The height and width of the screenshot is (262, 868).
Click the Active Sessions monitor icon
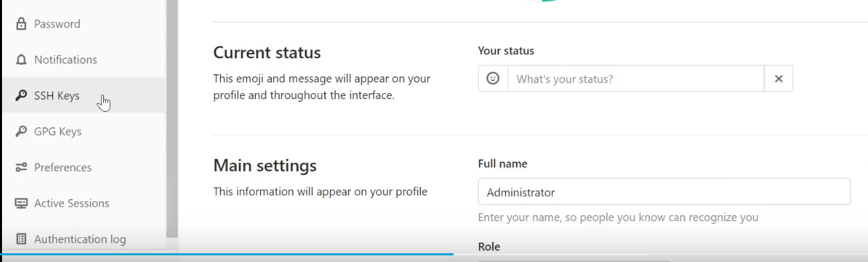pyautogui.click(x=21, y=203)
